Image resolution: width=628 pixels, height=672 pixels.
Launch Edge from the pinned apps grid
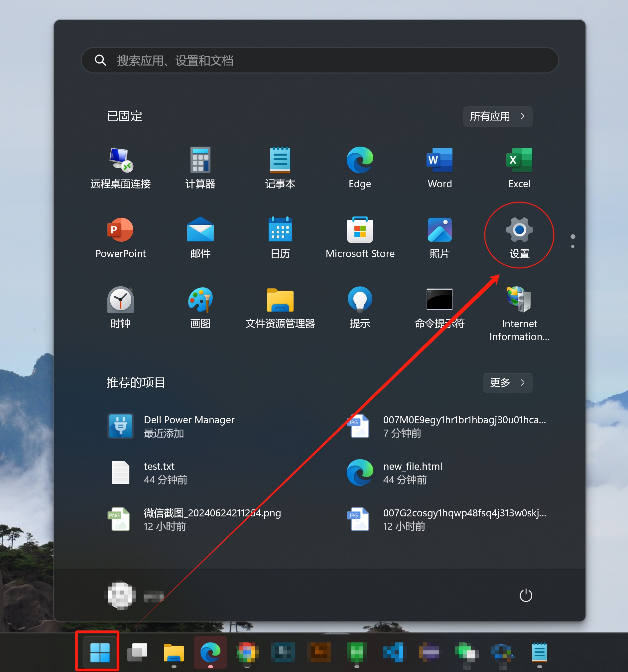tap(360, 168)
